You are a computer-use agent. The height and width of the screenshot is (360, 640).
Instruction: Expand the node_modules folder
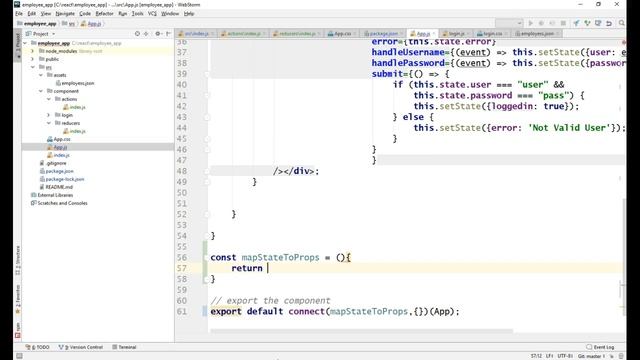33,51
